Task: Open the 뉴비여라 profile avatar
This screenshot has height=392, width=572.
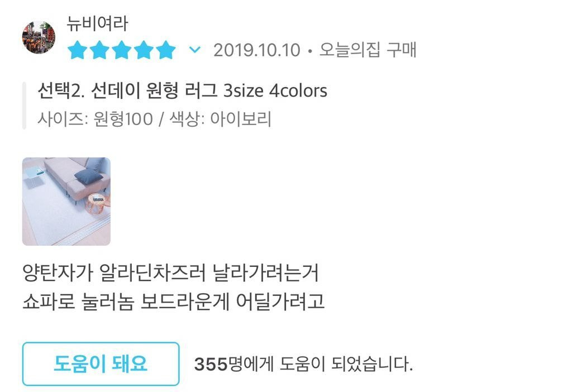Action: tap(39, 37)
